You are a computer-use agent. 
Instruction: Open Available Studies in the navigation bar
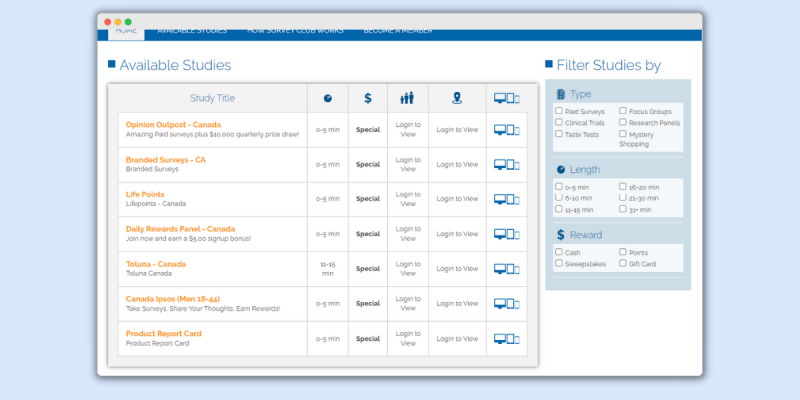coord(192,32)
